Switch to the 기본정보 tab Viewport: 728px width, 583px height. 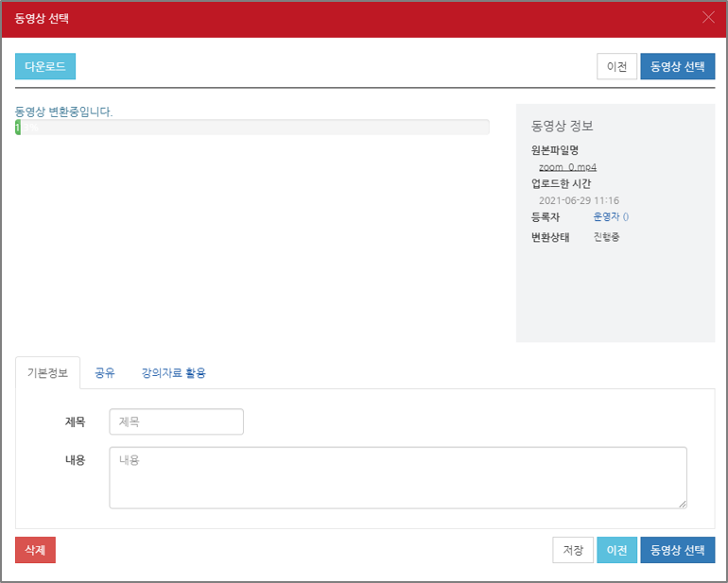click(x=47, y=372)
